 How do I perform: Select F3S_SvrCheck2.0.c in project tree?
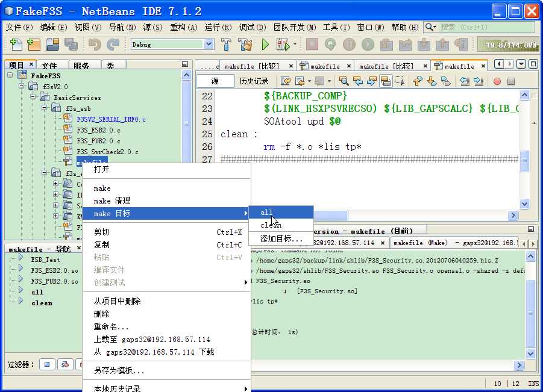(x=108, y=152)
